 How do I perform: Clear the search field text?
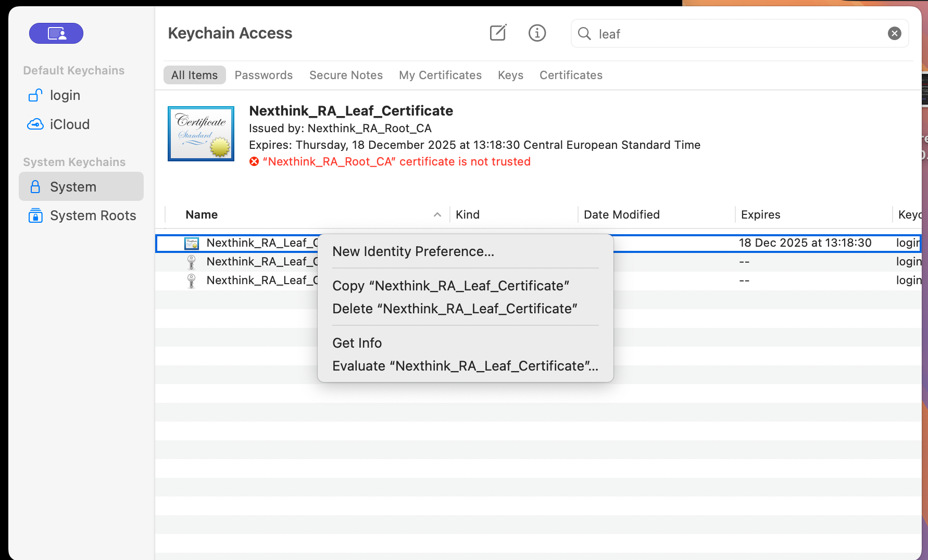[894, 33]
